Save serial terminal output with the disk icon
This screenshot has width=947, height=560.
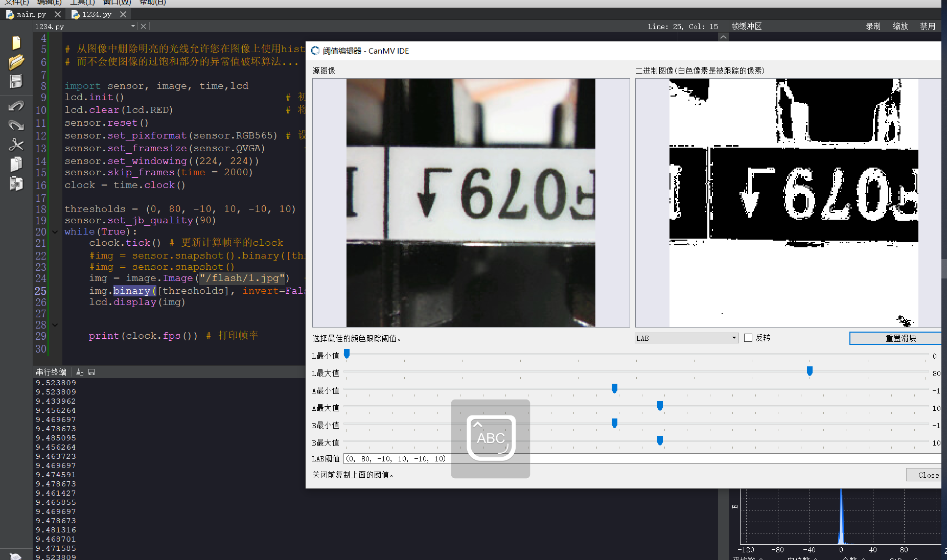click(91, 372)
